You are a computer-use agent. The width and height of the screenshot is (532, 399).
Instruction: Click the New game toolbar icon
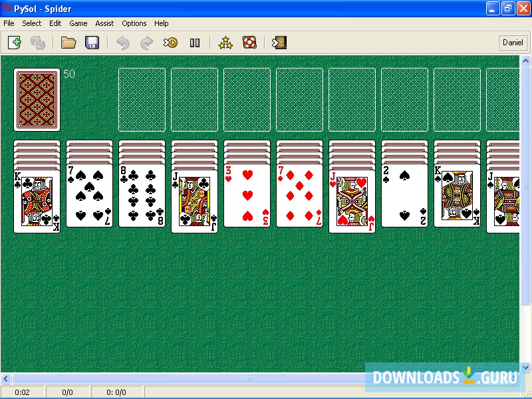tap(14, 43)
